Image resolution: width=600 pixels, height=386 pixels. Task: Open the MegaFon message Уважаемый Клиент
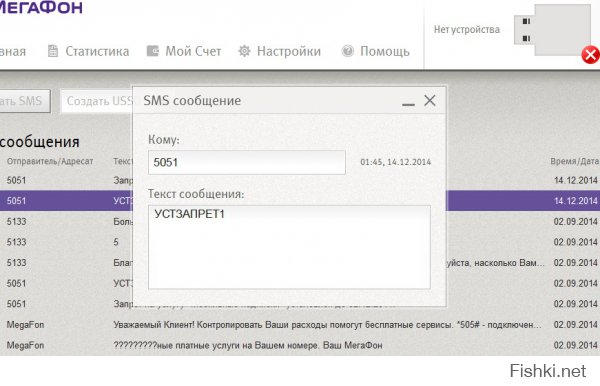click(300, 325)
